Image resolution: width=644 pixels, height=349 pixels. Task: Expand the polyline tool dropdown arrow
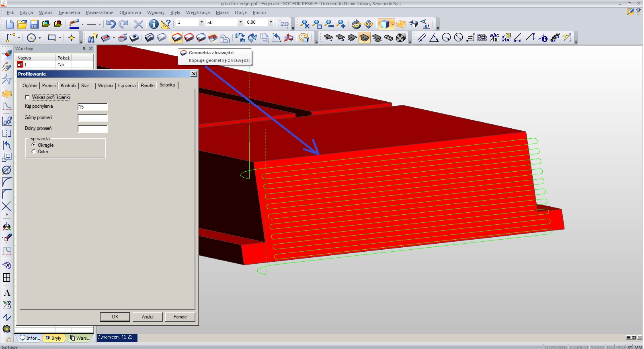(19, 38)
